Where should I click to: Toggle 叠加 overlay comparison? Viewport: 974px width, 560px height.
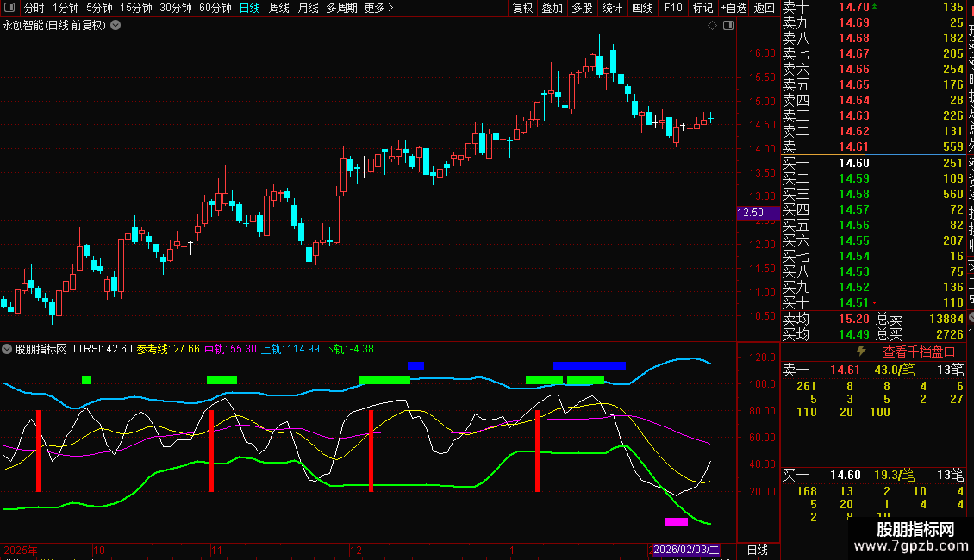tap(552, 8)
